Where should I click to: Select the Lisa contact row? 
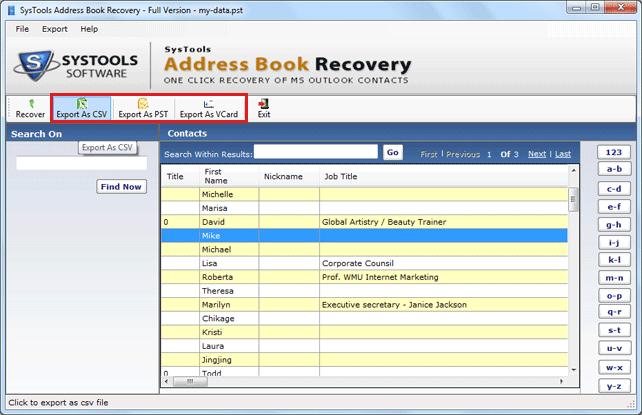[364, 263]
